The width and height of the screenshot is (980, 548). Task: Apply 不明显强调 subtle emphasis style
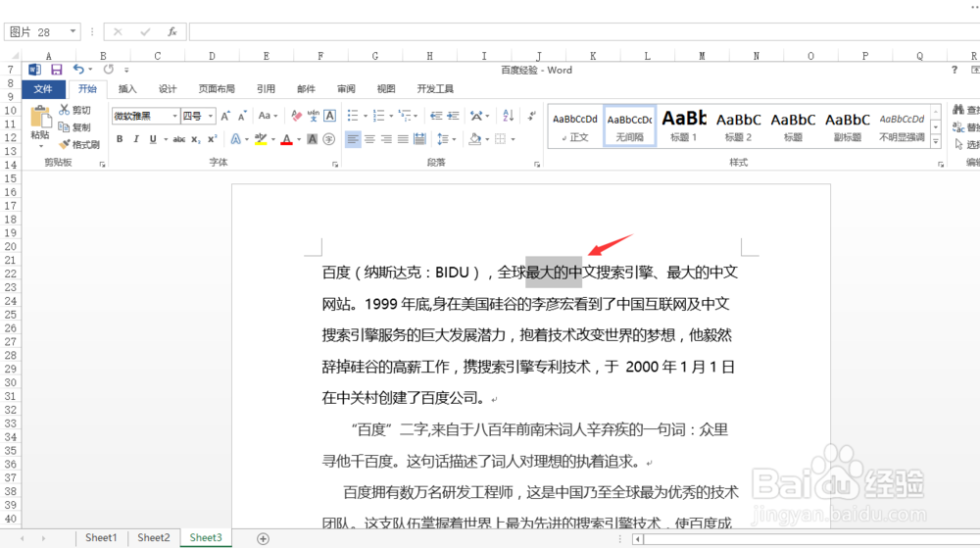(x=902, y=126)
